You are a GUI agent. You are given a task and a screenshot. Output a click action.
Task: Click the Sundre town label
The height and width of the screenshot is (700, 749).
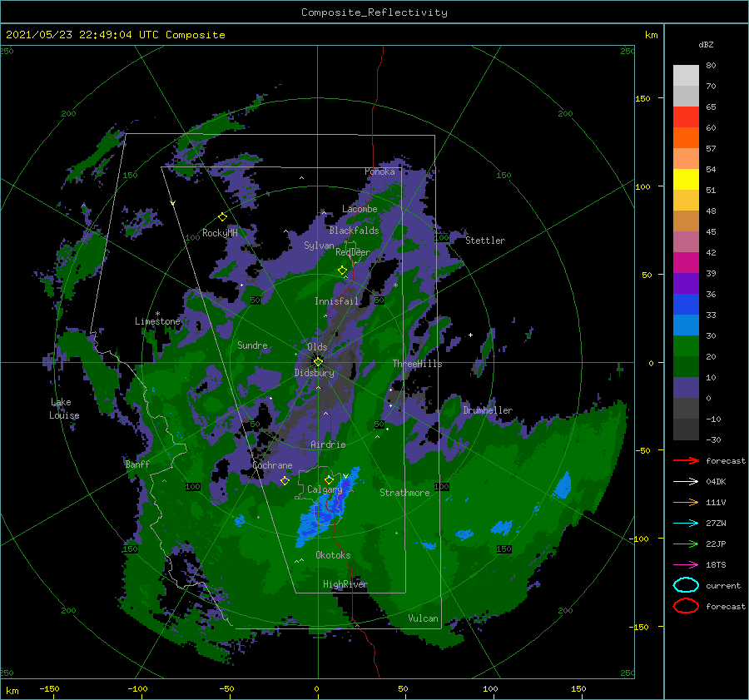pos(252,345)
